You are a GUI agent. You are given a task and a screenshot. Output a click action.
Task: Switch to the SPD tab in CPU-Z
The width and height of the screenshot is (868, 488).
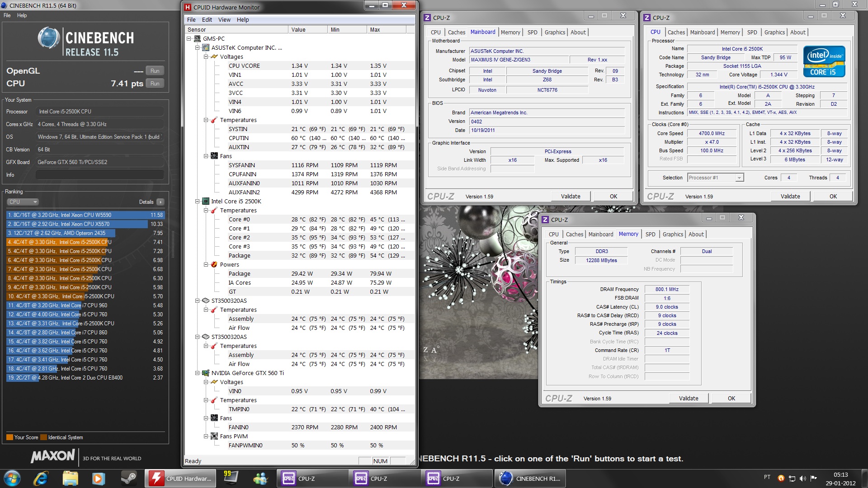click(x=752, y=32)
